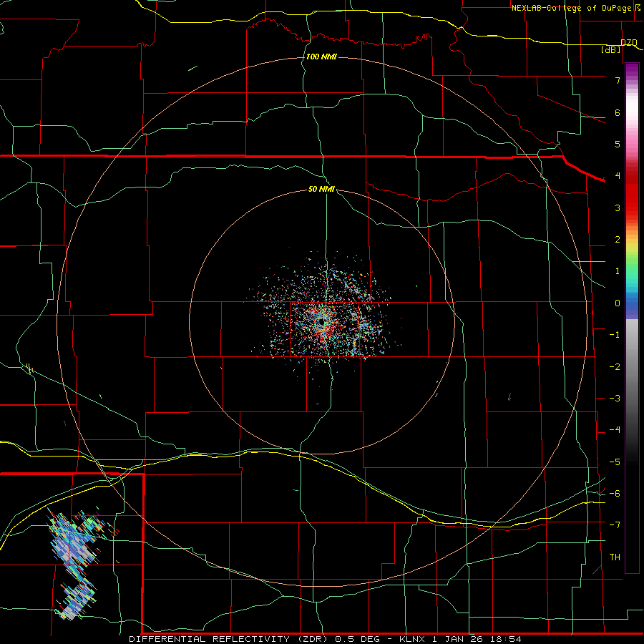Click the 100 NMI range ring label
Viewport: 644px width, 644px height.
pyautogui.click(x=321, y=57)
